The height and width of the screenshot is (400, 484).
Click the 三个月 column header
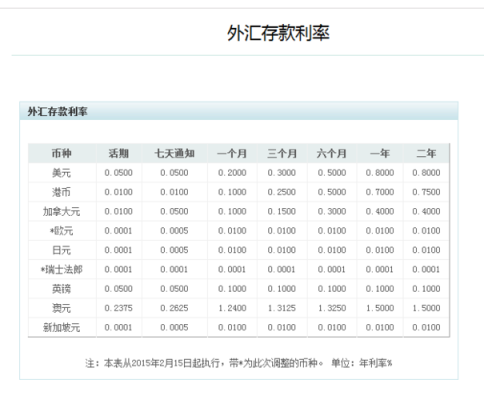pyautogui.click(x=282, y=153)
